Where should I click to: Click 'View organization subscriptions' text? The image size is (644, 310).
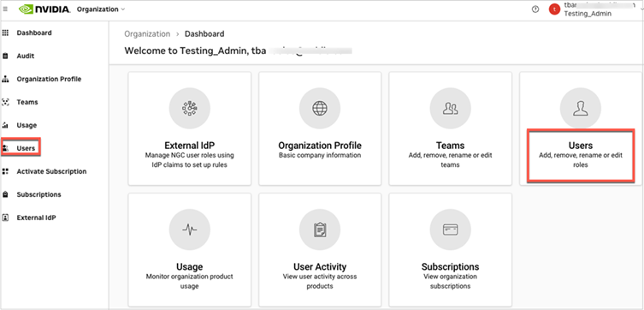[451, 281]
